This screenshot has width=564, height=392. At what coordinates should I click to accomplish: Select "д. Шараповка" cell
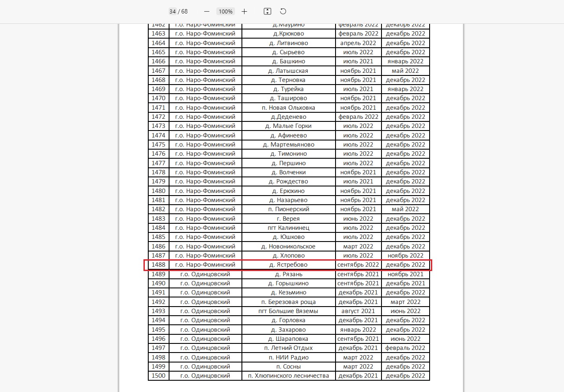[288, 339]
